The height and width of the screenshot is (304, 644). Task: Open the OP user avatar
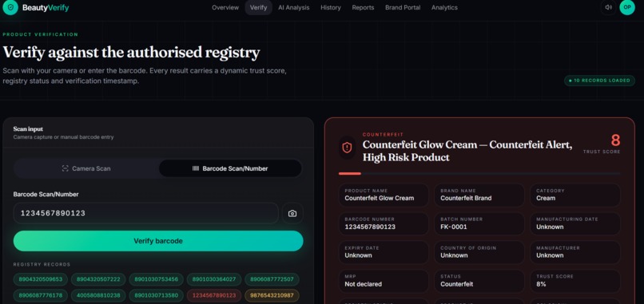pos(627,7)
